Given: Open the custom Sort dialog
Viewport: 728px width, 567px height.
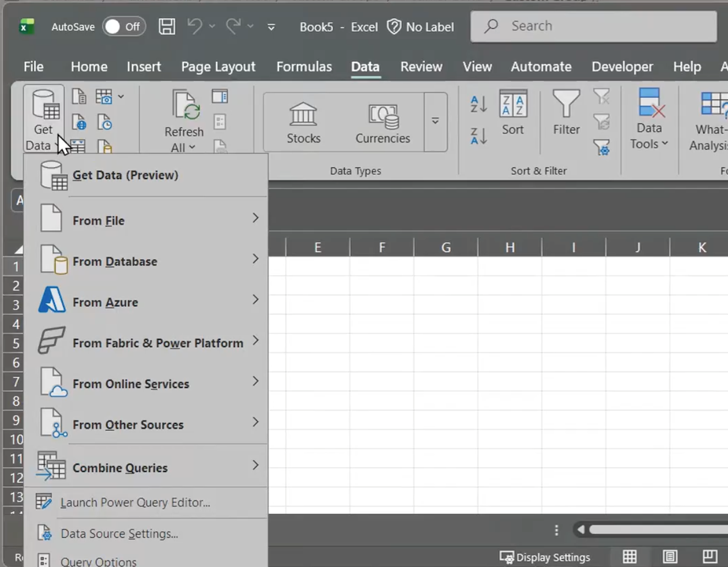Looking at the screenshot, I should point(512,113).
